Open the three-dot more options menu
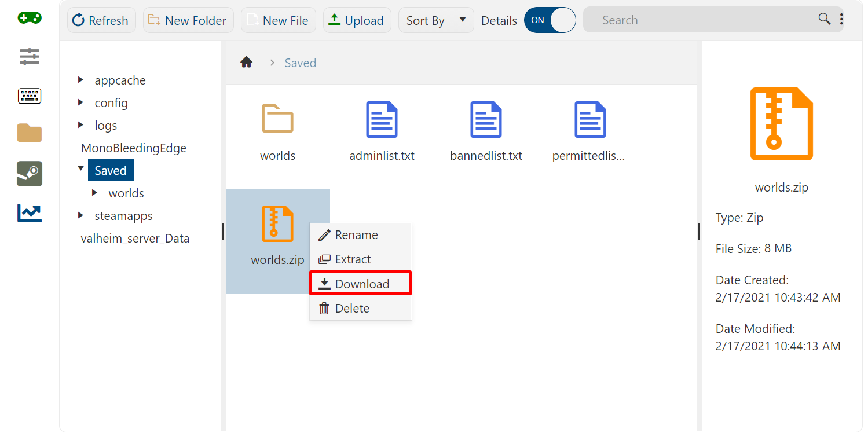868x440 pixels. pyautogui.click(x=841, y=20)
